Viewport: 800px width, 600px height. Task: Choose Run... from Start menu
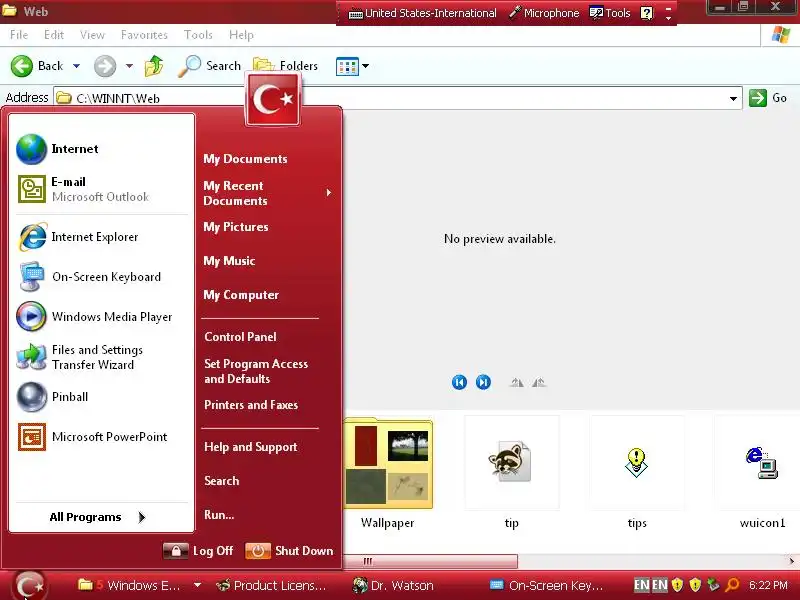(219, 515)
